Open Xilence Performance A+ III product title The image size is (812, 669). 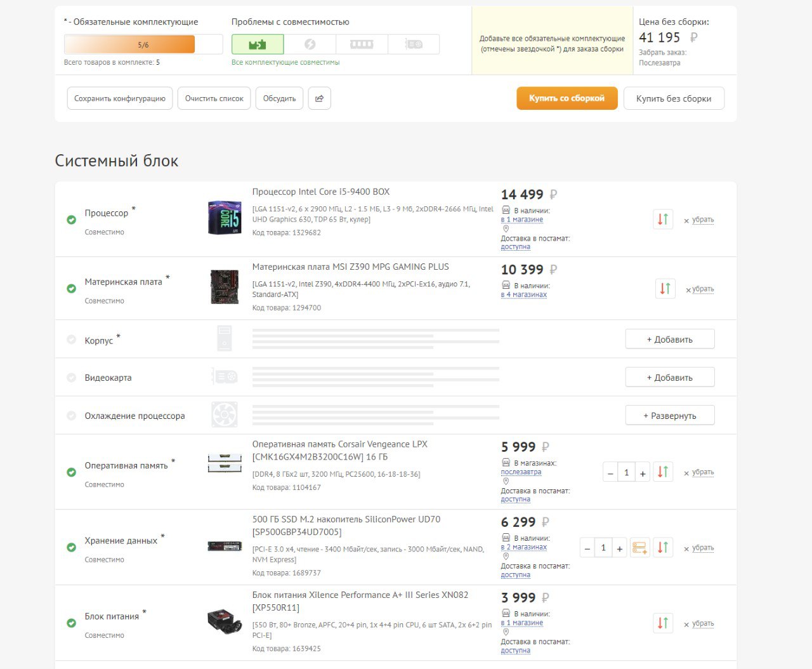pyautogui.click(x=360, y=601)
